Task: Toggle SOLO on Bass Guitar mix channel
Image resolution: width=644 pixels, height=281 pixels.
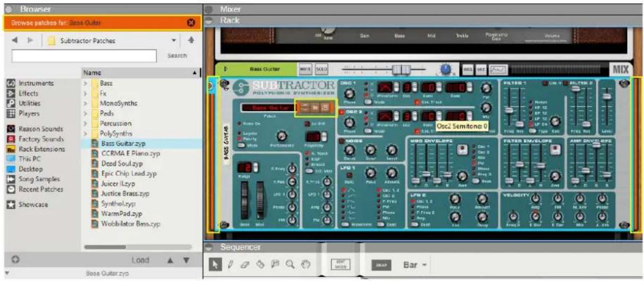Action: 320,69
